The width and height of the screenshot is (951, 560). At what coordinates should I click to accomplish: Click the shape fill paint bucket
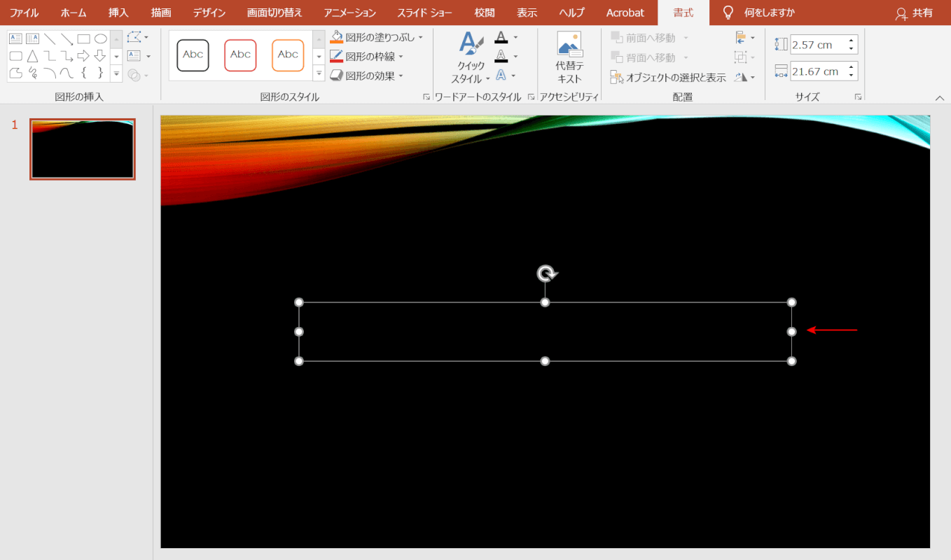point(337,37)
